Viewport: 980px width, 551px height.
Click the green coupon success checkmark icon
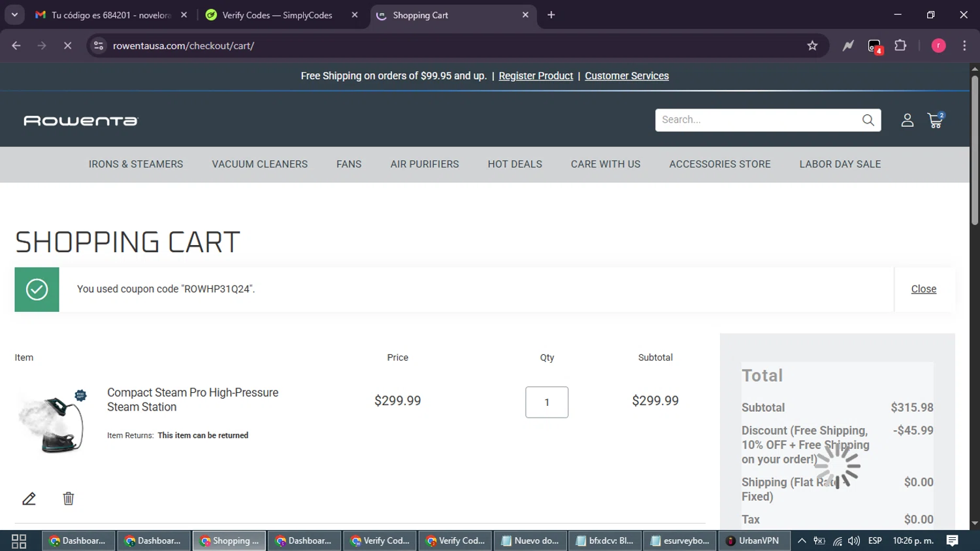click(x=37, y=290)
